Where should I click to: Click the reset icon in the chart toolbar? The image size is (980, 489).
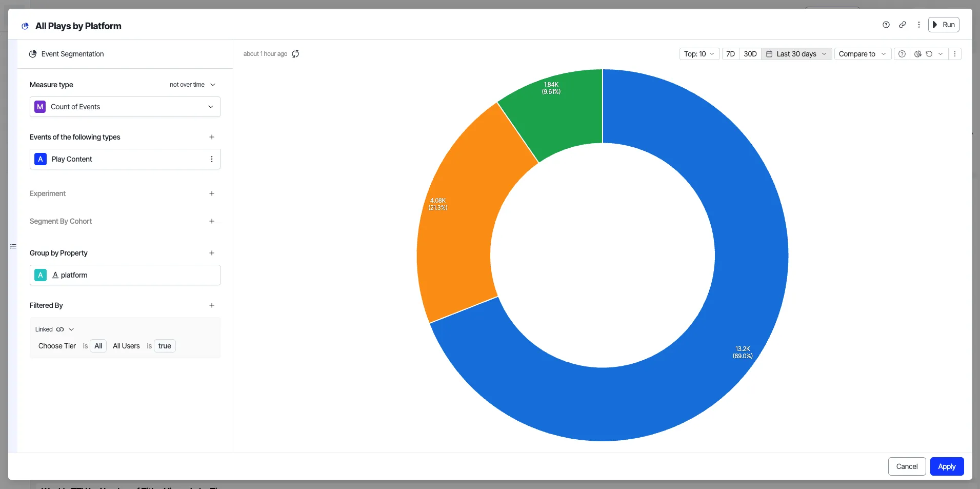[929, 54]
